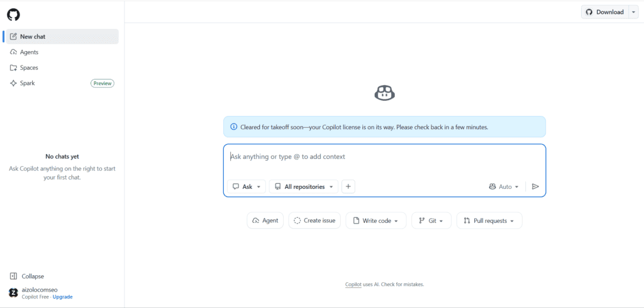
Task: Click the aizolocomseo username text
Action: 40,290
